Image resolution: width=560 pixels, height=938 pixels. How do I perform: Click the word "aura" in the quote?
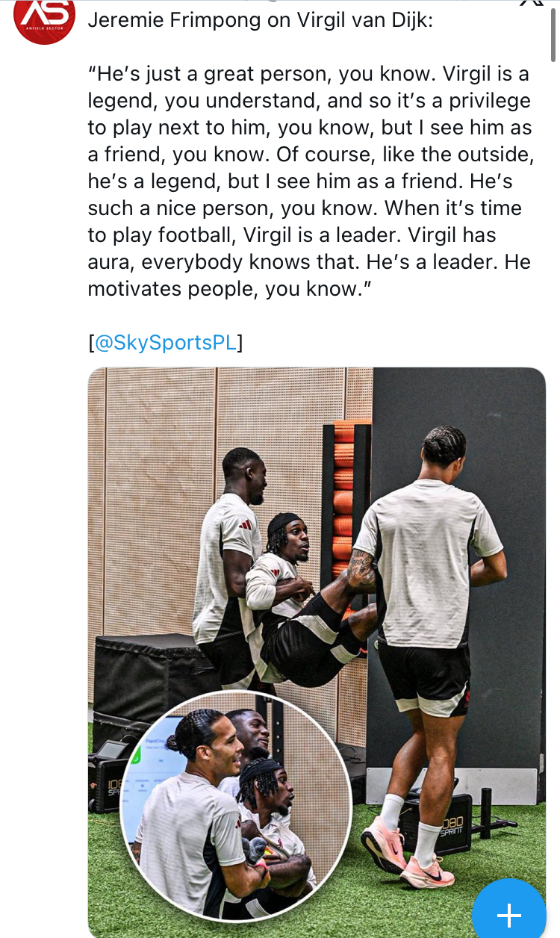pos(111,262)
